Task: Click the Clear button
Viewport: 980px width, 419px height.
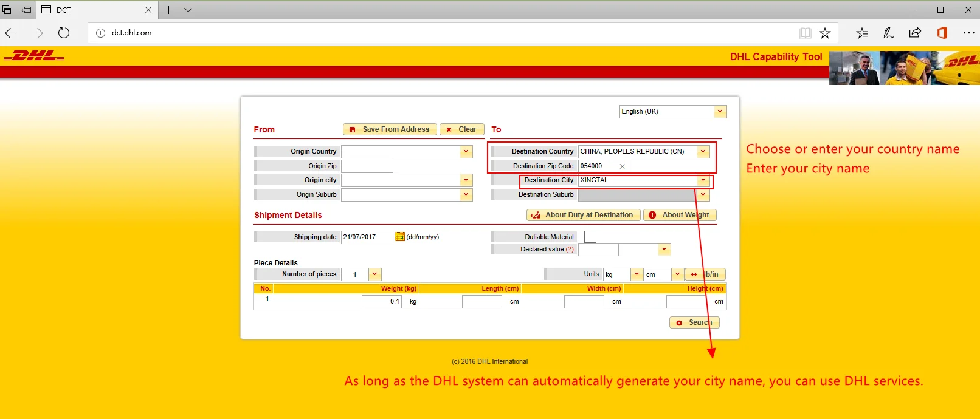Action: 461,129
